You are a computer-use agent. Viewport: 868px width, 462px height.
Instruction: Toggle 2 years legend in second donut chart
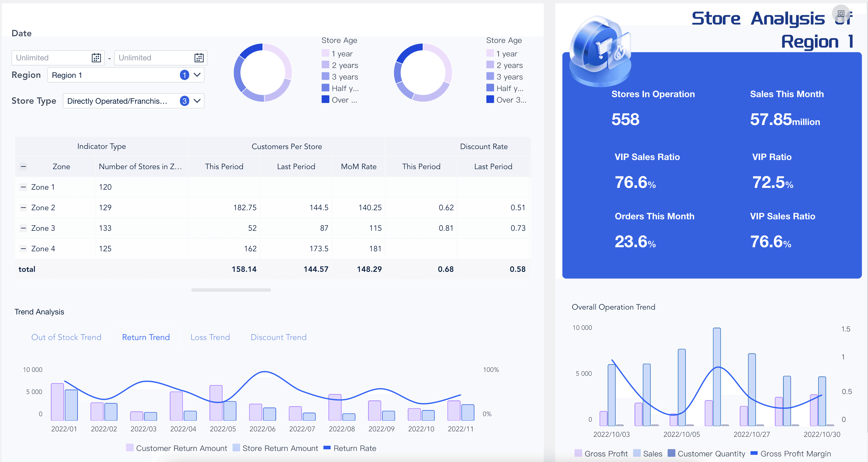coord(505,65)
